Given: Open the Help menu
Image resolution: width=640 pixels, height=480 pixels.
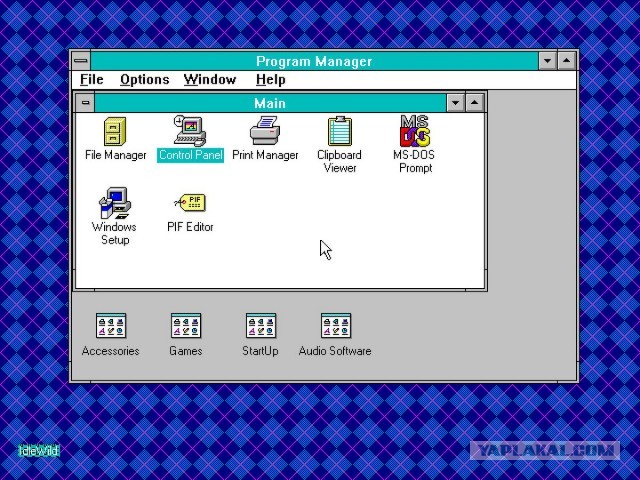Looking at the screenshot, I should pos(271,80).
